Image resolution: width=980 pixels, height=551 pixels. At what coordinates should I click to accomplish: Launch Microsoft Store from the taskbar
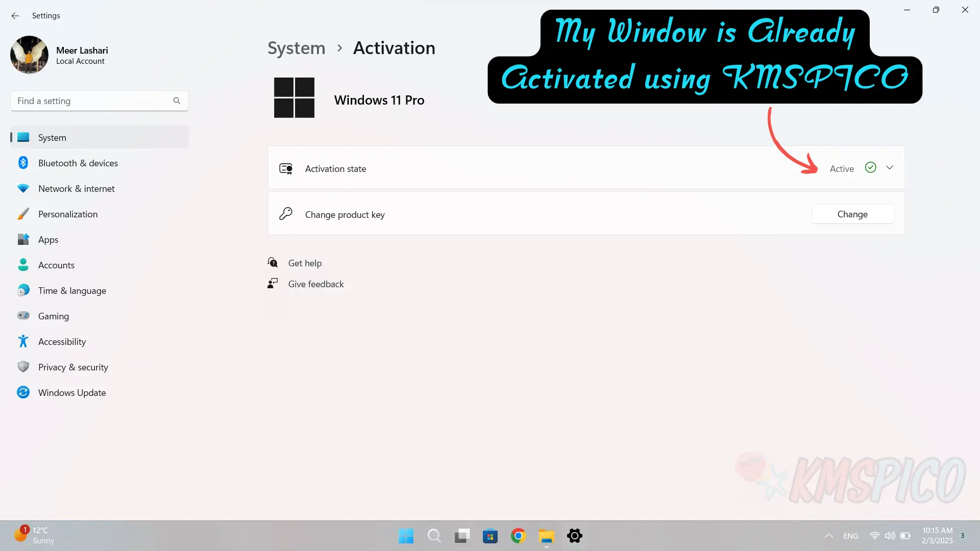[x=490, y=536]
